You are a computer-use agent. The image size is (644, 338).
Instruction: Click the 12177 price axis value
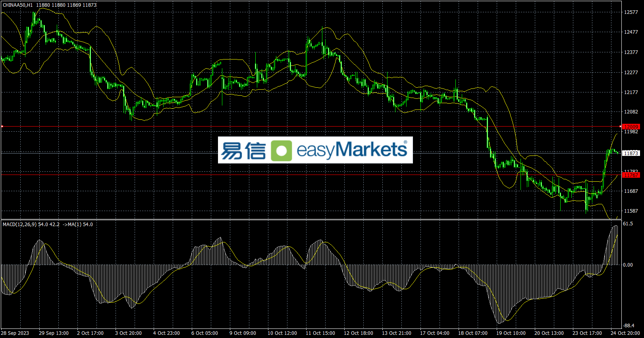[631, 92]
